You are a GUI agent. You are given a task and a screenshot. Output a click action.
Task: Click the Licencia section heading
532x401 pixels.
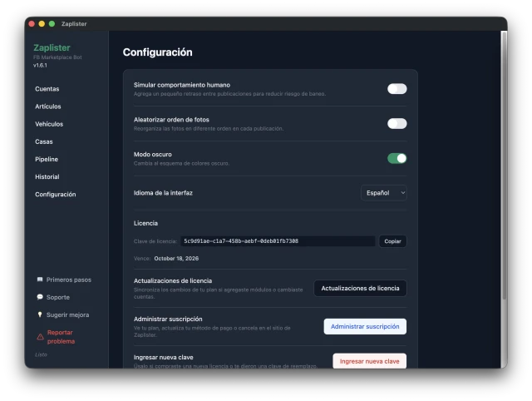tap(145, 224)
